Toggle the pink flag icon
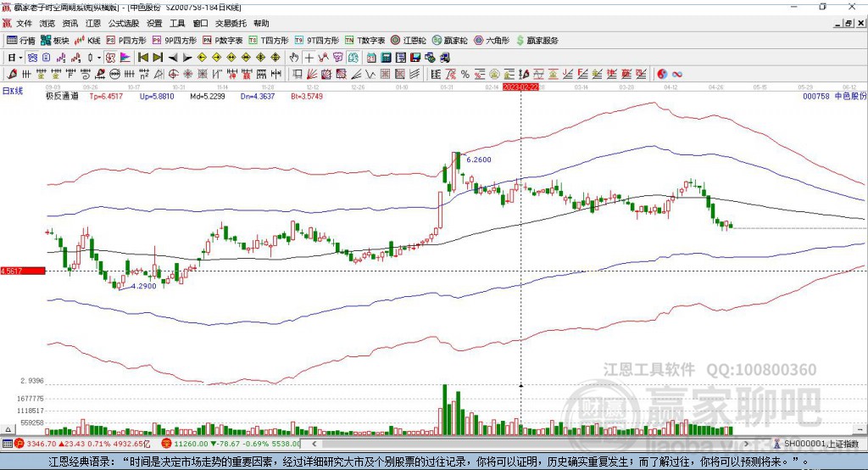The image size is (868, 470). click(x=125, y=58)
